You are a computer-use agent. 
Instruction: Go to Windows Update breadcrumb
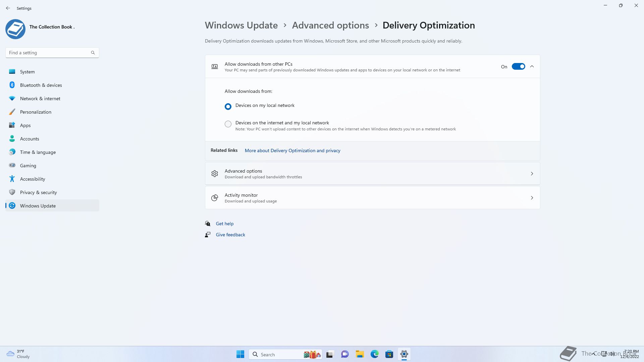[x=241, y=25]
